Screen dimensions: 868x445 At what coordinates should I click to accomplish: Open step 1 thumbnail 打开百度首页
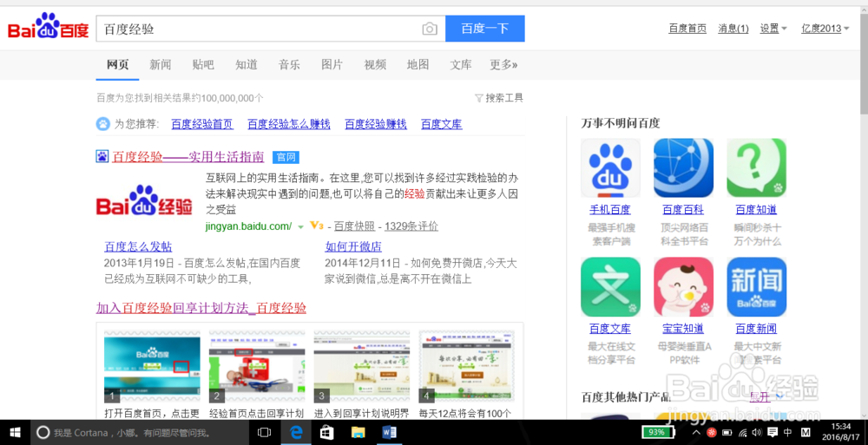pos(152,366)
